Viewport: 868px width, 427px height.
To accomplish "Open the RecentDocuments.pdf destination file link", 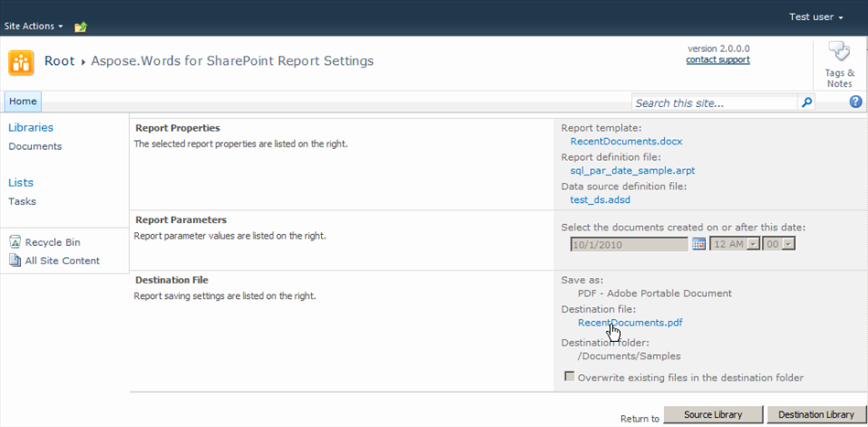I will coord(630,323).
